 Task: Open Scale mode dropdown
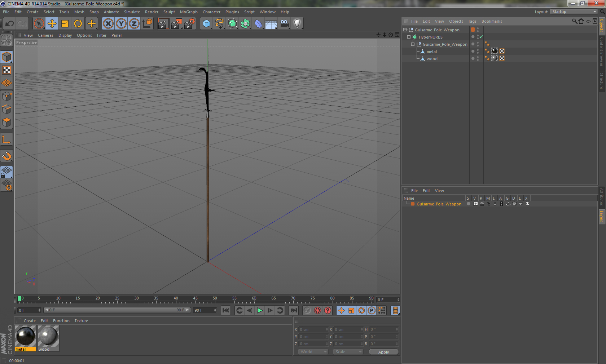(348, 352)
